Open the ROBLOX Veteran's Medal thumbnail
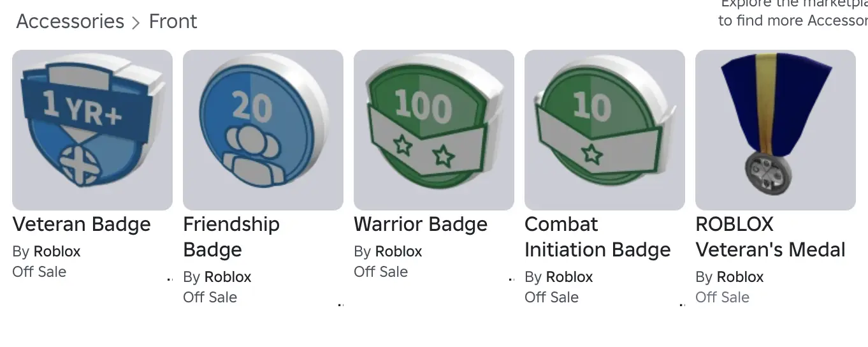This screenshot has width=868, height=347. click(776, 130)
